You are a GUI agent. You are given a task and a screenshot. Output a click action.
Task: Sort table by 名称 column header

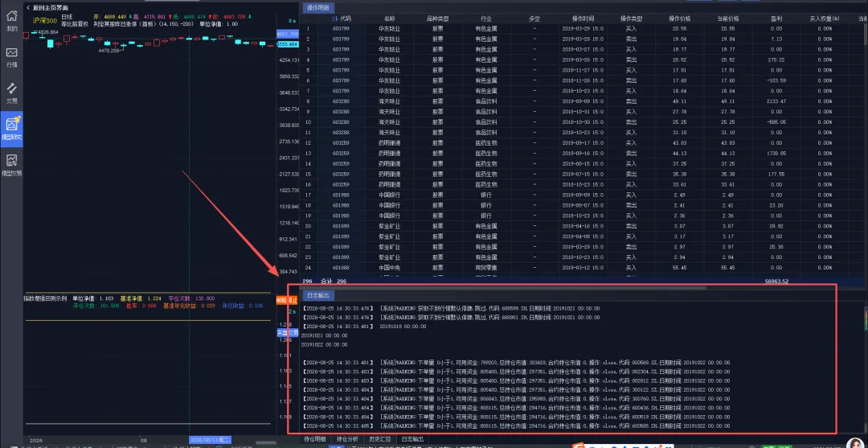(391, 18)
